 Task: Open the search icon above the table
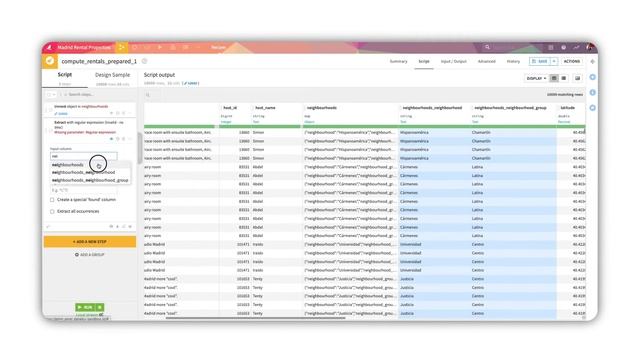point(148,95)
